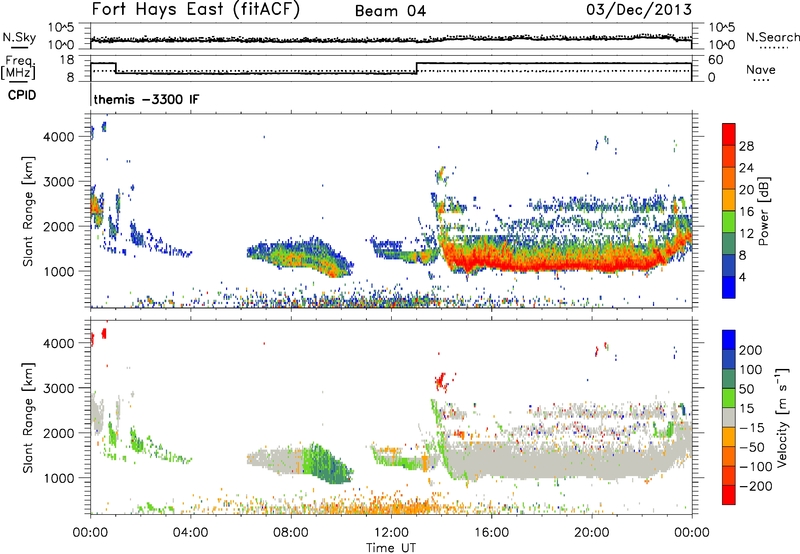The width and height of the screenshot is (800, 554).
Task: Click the blue bottom of power colorbar
Action: tap(729, 287)
